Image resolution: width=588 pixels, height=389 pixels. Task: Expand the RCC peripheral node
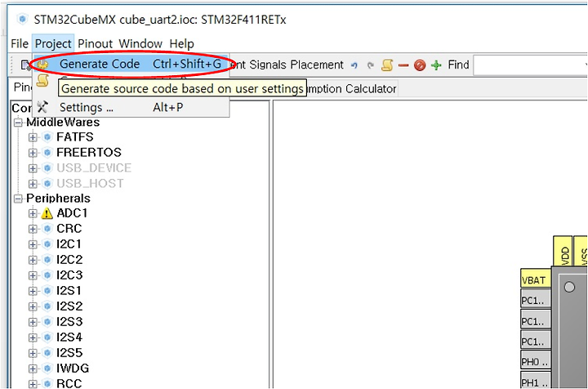point(33,384)
